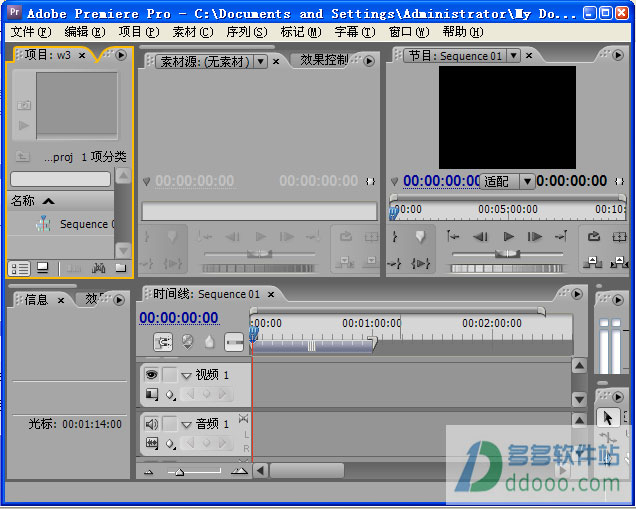Toggle Video 1 track output eye
This screenshot has height=509, width=636.
[152, 374]
